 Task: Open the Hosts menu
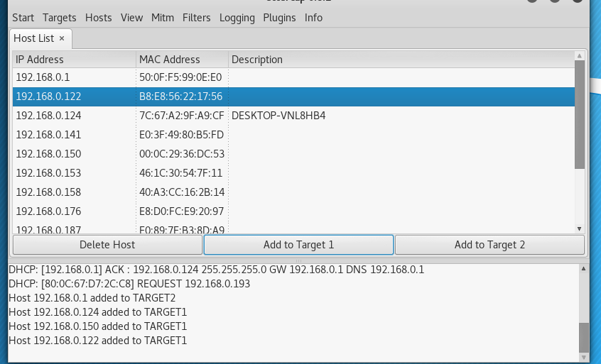point(99,18)
